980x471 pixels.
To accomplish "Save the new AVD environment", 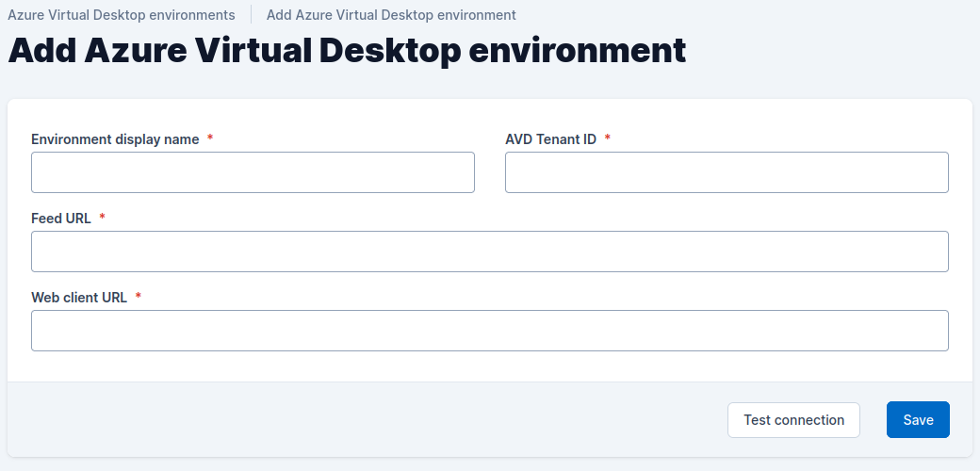I will coord(918,420).
